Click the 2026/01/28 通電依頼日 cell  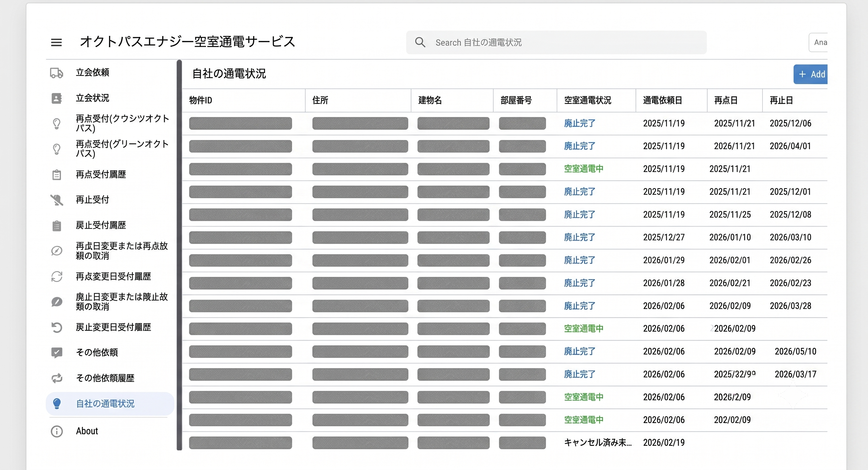[664, 283]
